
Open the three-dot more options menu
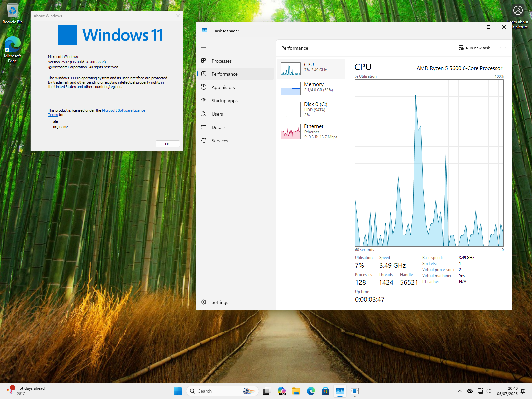[503, 48]
